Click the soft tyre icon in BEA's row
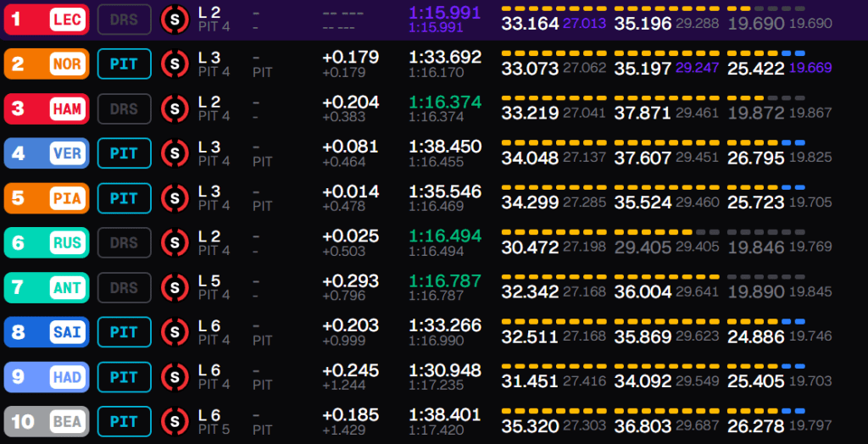 (x=175, y=422)
